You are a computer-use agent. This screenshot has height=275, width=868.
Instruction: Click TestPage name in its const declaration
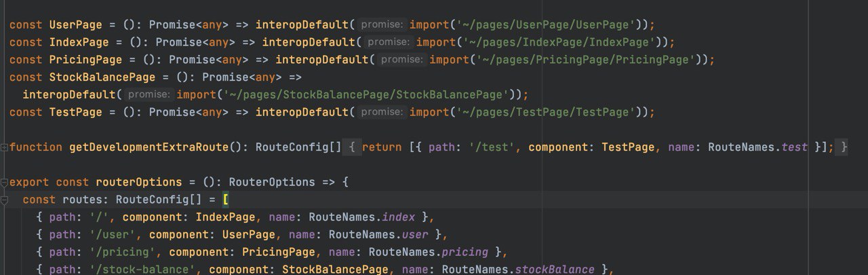click(x=76, y=112)
